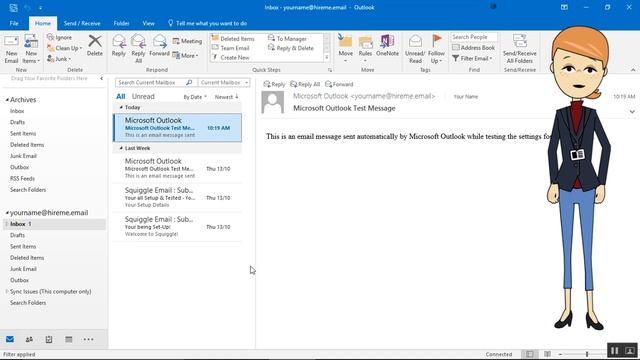Expand the Quick Steps gallery
This screenshot has width=640, height=360.
(327, 58)
